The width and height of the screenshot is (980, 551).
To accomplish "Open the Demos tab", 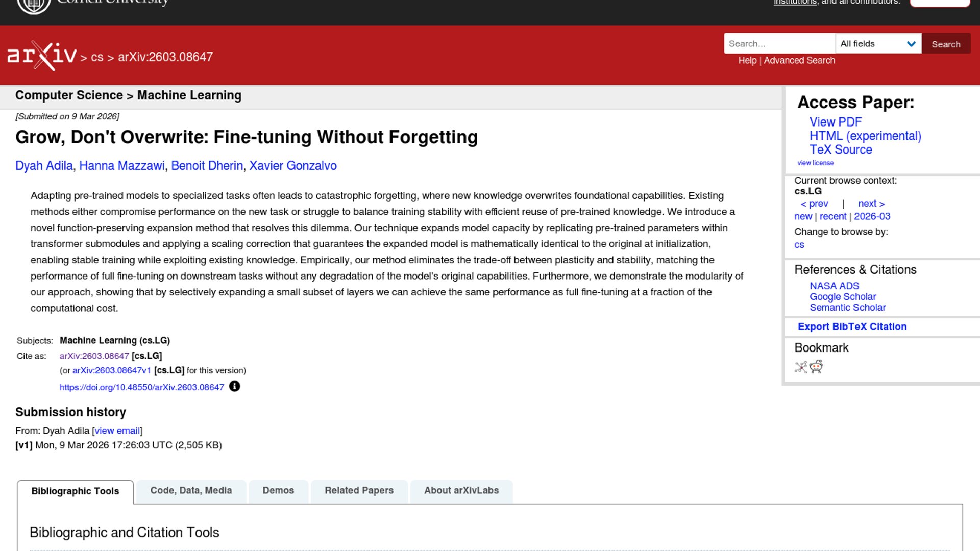I will 278,490.
